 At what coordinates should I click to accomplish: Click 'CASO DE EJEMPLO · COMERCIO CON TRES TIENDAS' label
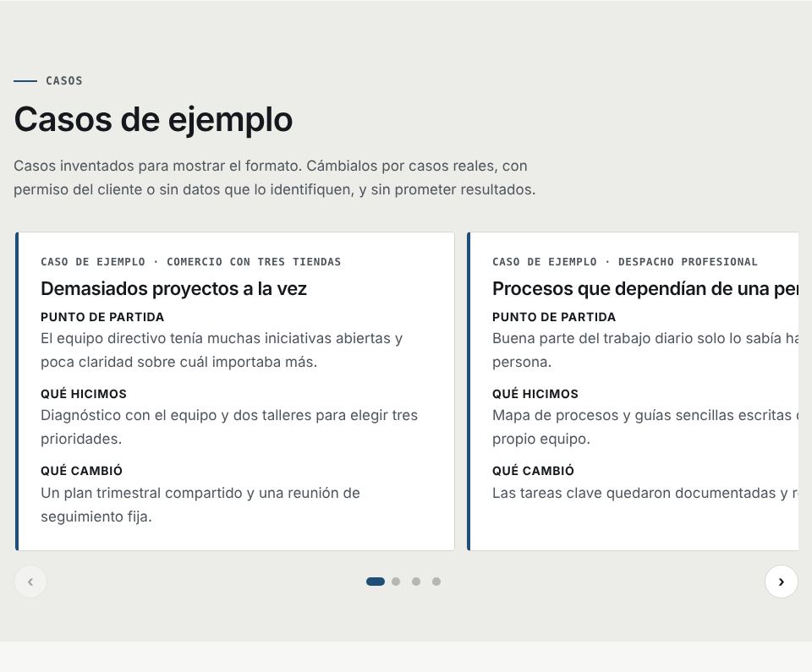tap(190, 262)
